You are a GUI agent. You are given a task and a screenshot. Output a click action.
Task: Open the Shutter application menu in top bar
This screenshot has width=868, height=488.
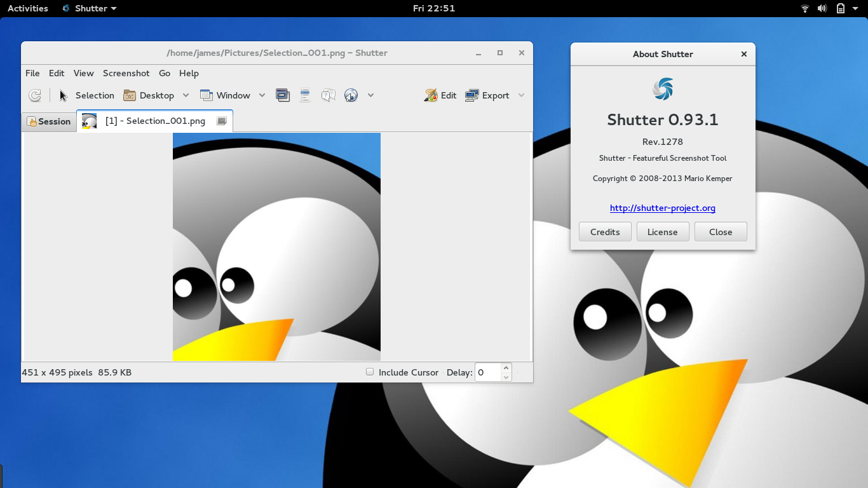click(x=90, y=8)
